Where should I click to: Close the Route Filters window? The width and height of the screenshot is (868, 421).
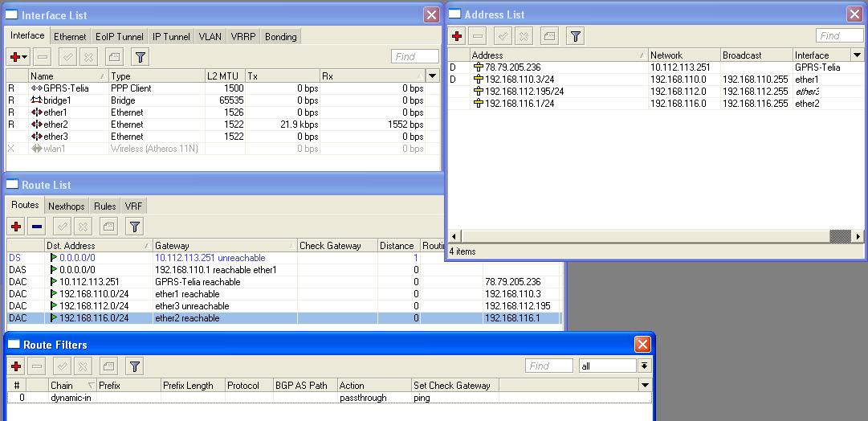pos(642,345)
